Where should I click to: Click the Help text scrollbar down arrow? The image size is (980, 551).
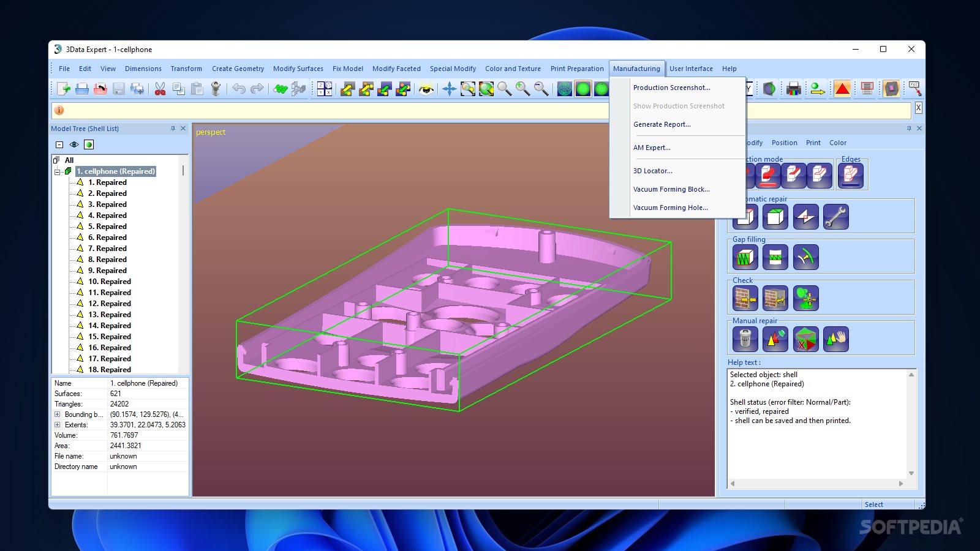click(x=911, y=473)
